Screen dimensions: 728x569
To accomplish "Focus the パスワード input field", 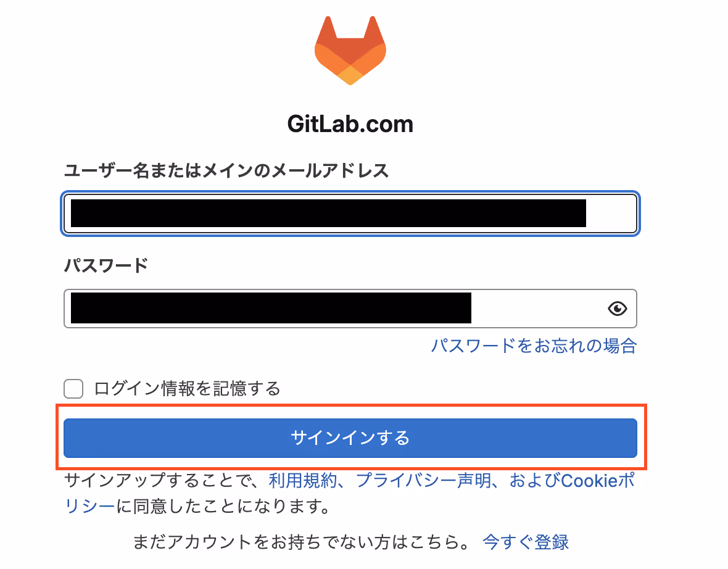I will [350, 309].
